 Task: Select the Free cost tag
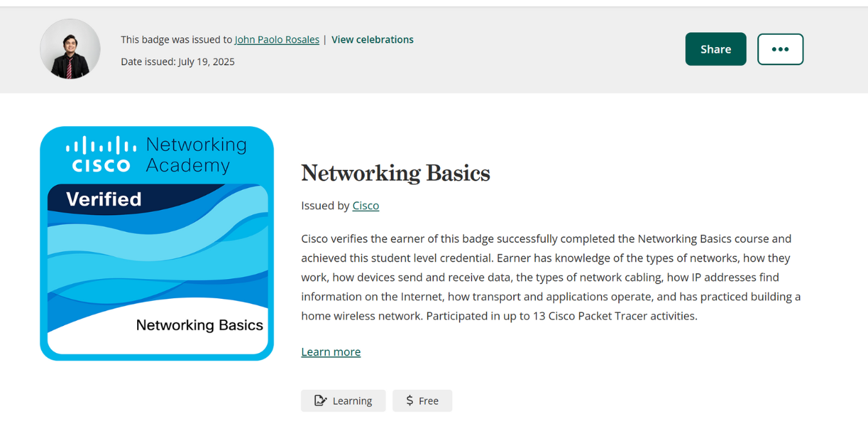(x=422, y=400)
